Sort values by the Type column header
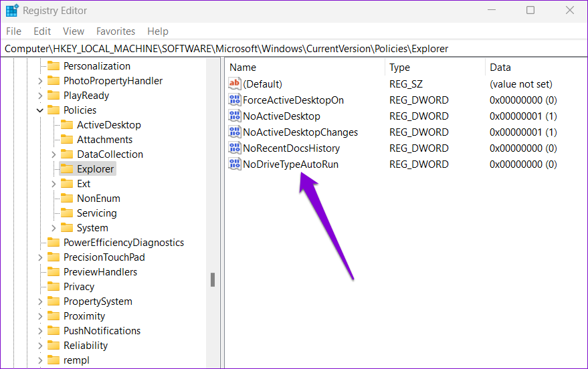This screenshot has height=369, width=588. point(435,68)
